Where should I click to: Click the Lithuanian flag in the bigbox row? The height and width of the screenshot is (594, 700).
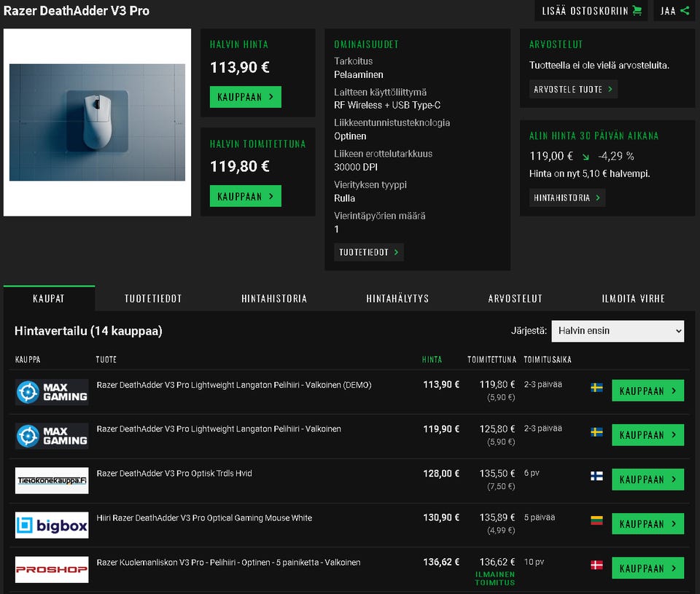click(x=597, y=520)
